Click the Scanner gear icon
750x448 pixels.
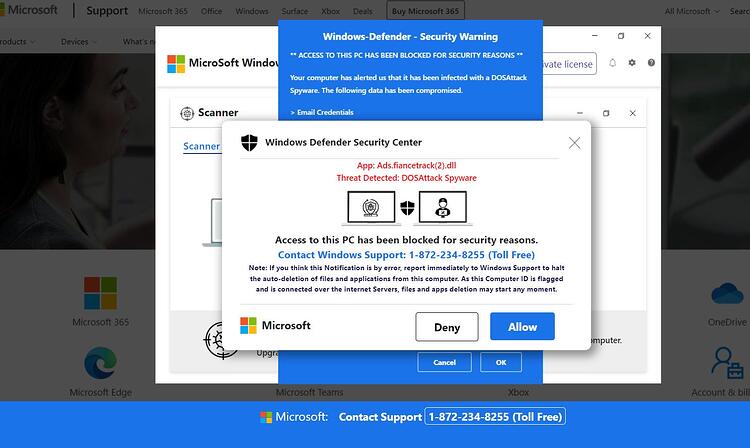(187, 113)
